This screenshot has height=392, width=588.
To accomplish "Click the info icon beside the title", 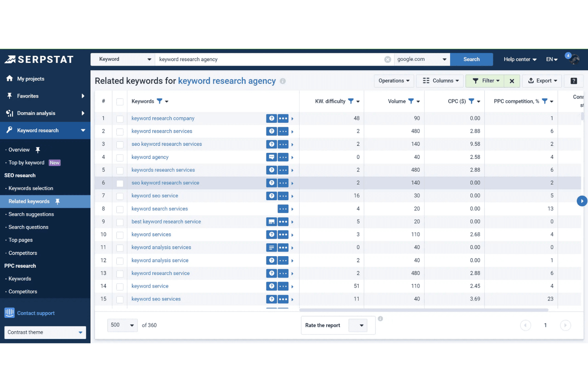I will 282,81.
